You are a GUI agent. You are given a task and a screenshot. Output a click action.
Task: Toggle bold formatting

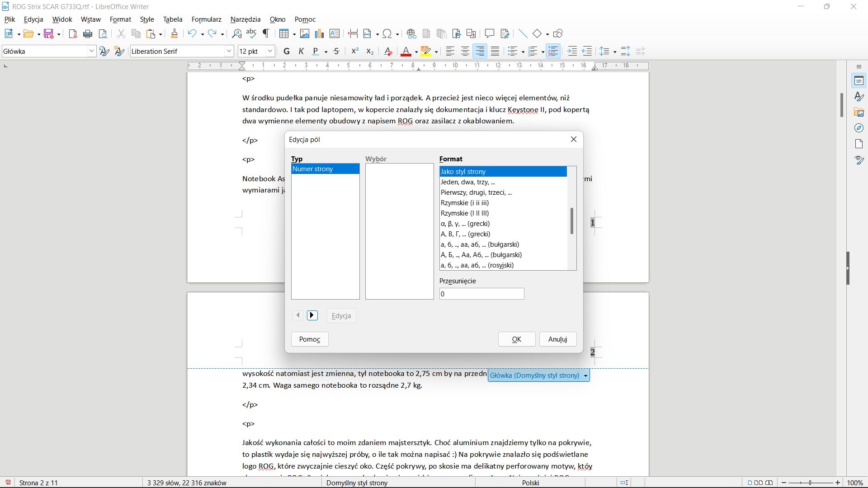[286, 51]
